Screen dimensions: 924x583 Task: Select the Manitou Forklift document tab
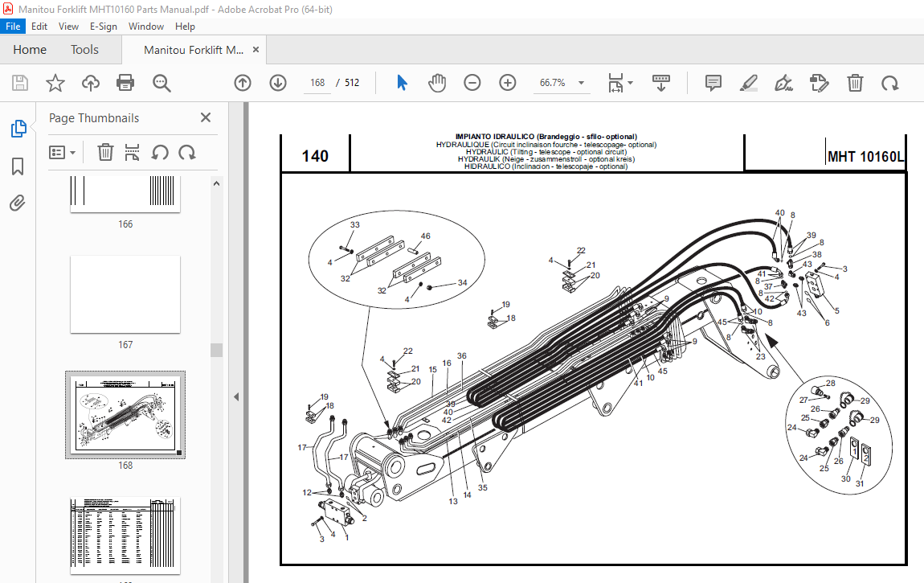pyautogui.click(x=194, y=50)
